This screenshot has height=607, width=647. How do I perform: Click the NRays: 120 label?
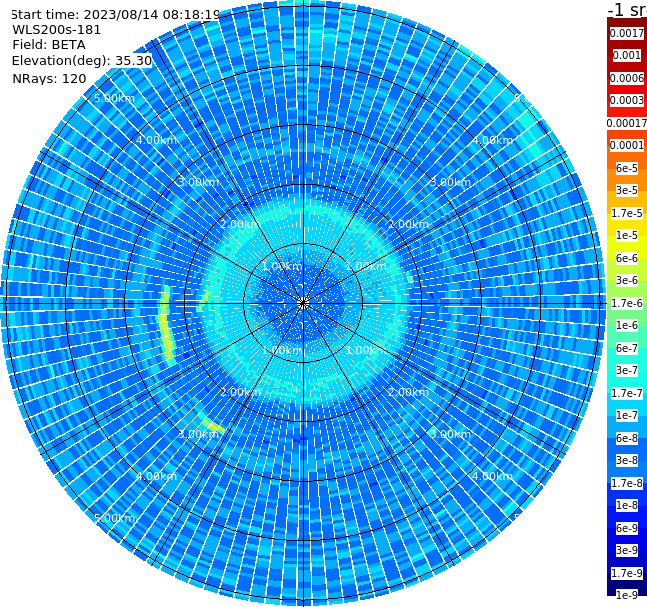[x=49, y=78]
